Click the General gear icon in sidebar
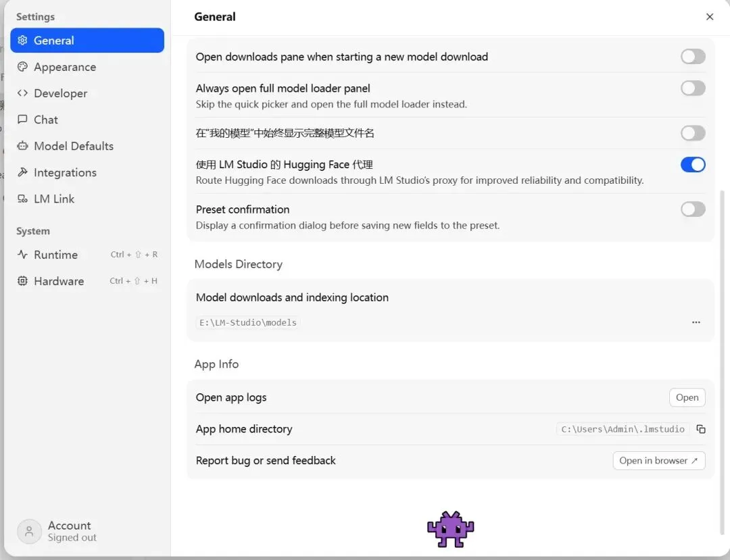Viewport: 730px width, 560px height. coord(23,41)
